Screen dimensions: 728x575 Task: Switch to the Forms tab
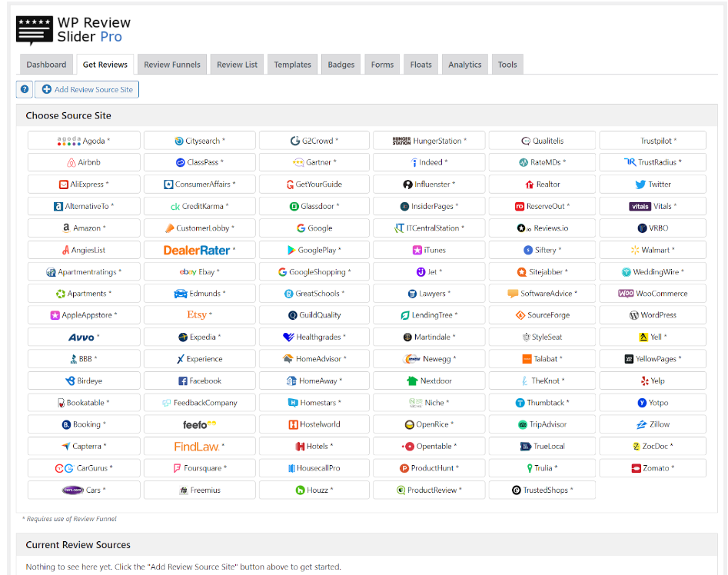[382, 65]
